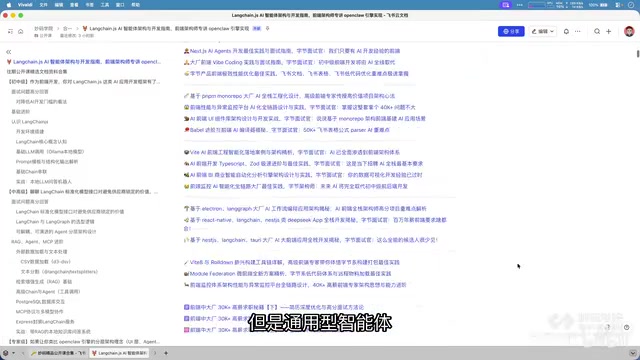Open the 文件 menu

[44, 5]
